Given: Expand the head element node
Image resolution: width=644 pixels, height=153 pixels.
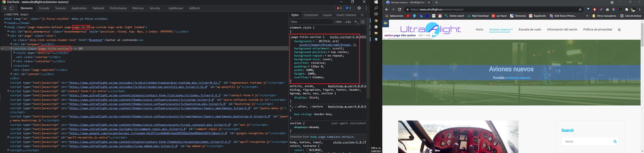Looking at the screenshot, I should [5, 23].
